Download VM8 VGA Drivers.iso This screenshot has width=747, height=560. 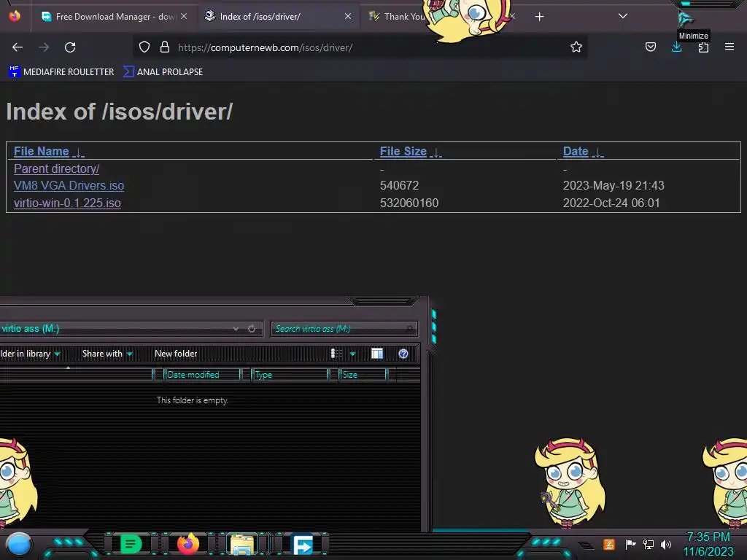point(69,185)
